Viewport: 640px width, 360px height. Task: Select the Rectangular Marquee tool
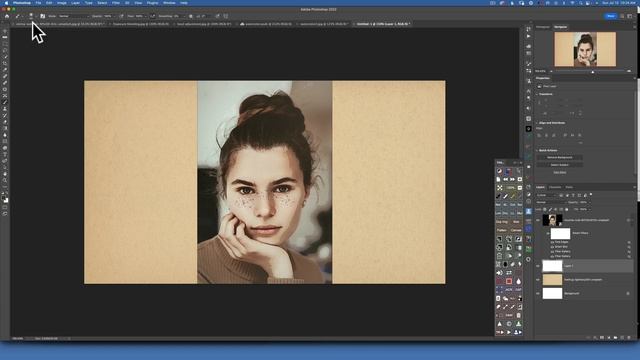[5, 44]
